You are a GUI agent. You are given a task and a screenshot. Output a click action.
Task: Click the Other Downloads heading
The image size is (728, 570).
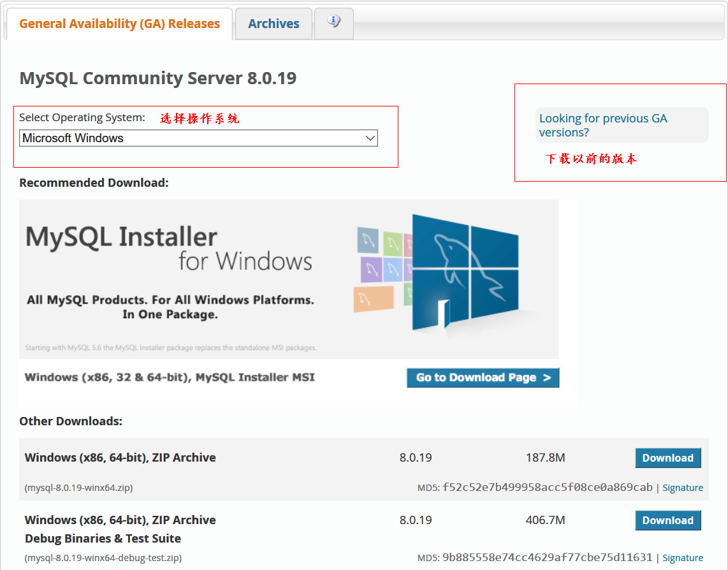(x=71, y=421)
